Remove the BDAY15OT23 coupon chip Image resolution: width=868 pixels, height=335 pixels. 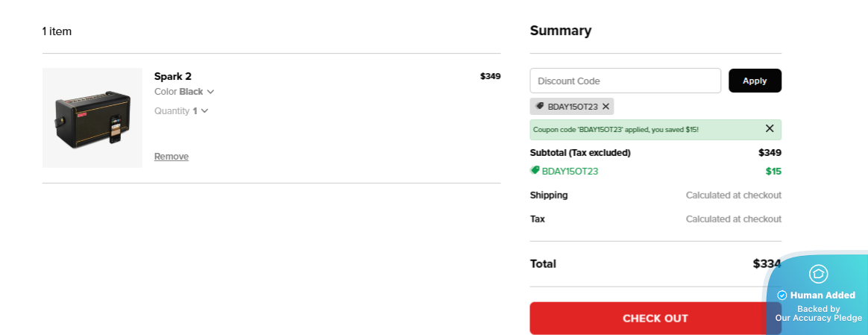pyautogui.click(x=606, y=107)
